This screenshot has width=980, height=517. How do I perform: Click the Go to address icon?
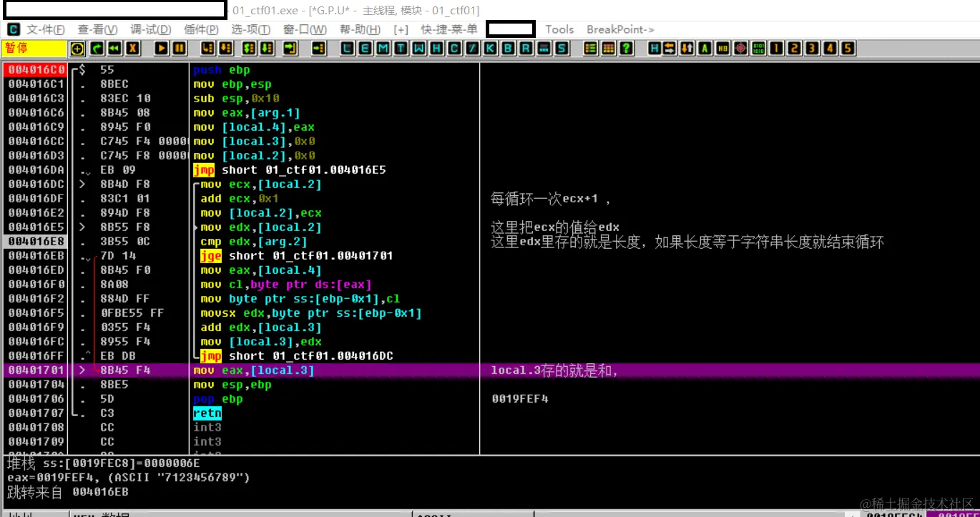[319, 49]
